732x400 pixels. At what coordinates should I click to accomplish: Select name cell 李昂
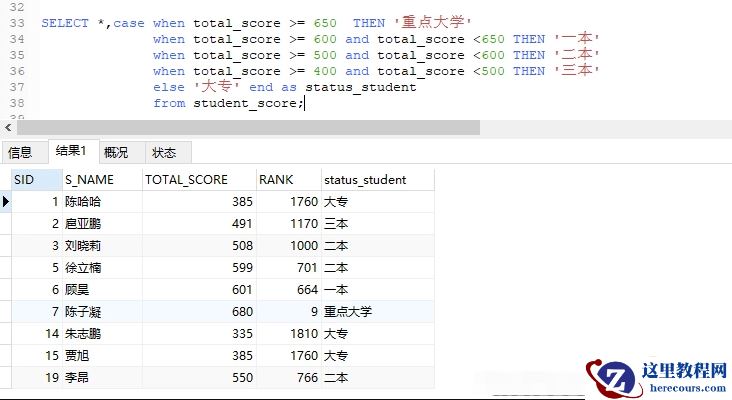pyautogui.click(x=102, y=377)
